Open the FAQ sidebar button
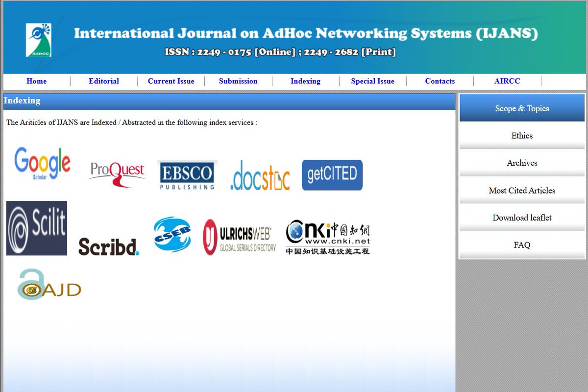 tap(522, 245)
